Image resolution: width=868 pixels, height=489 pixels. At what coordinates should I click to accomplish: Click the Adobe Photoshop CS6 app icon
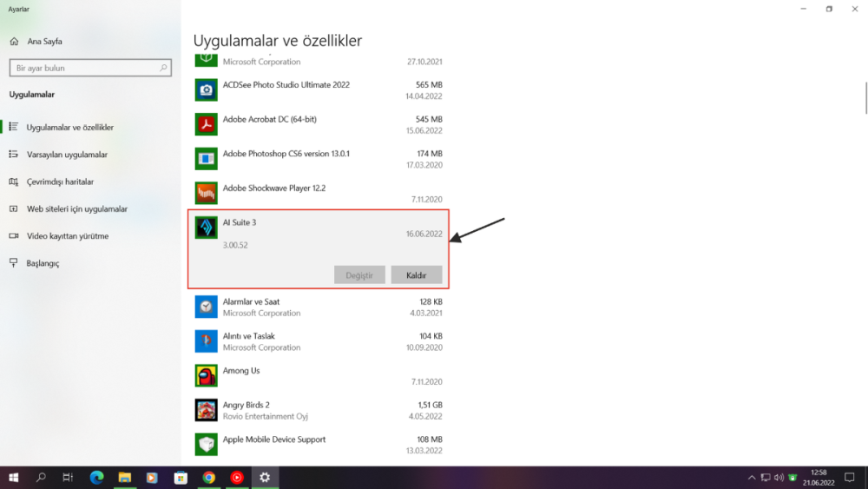[206, 159]
